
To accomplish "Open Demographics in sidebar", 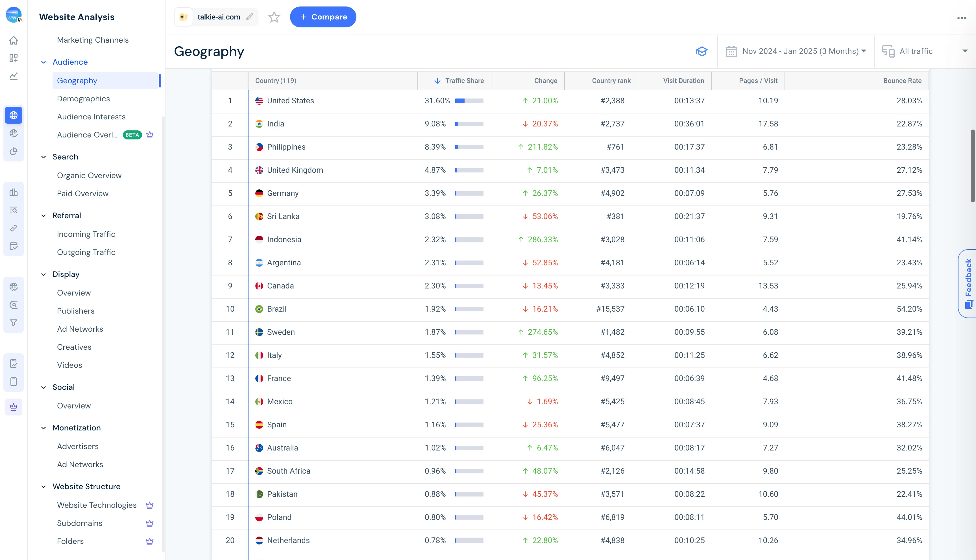I will (x=83, y=99).
